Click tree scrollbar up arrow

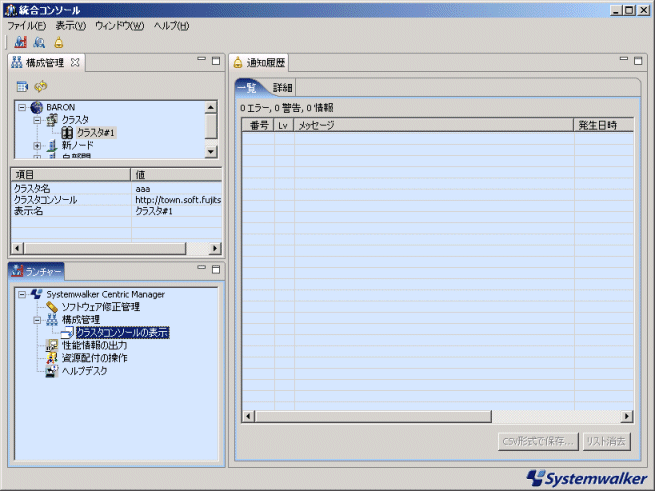(211, 107)
